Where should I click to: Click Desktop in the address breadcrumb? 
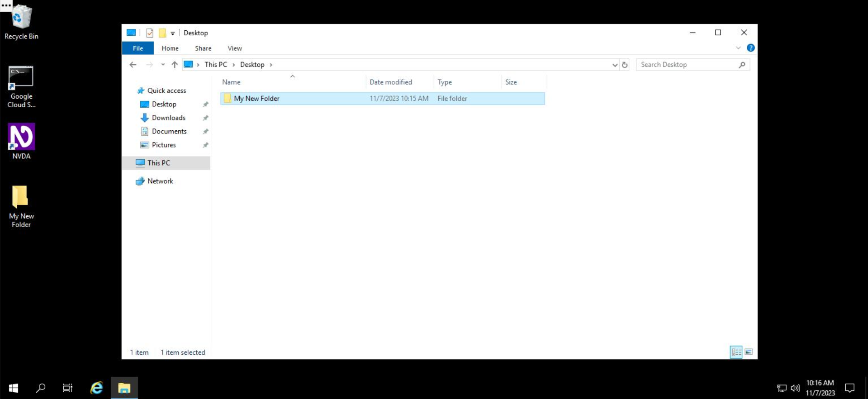(x=252, y=65)
